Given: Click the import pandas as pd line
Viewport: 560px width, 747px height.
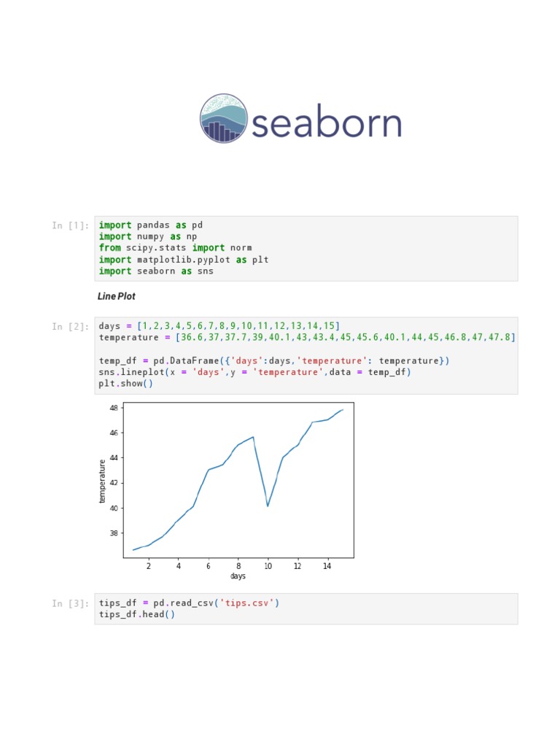Looking at the screenshot, I should tap(150, 225).
